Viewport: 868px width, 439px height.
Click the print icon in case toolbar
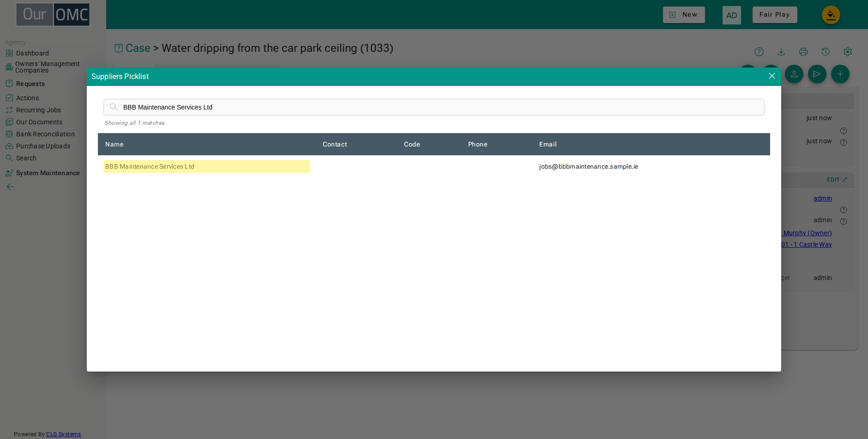tap(803, 52)
